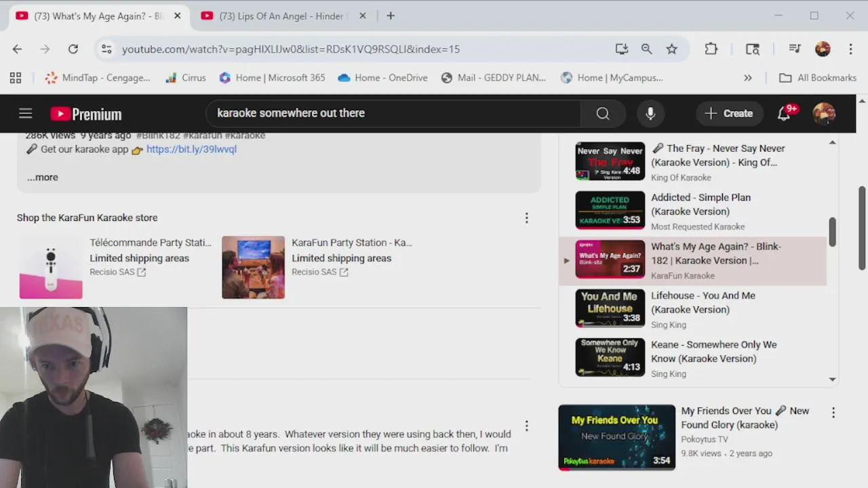Open Télécommande Party Station product
Image resolution: width=868 pixels, height=488 pixels.
click(151, 243)
